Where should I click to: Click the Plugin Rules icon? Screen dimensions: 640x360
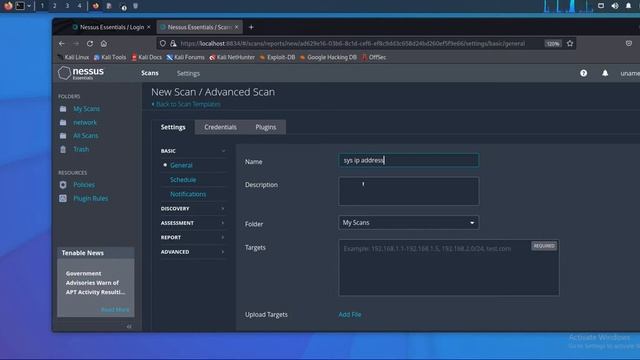63,198
